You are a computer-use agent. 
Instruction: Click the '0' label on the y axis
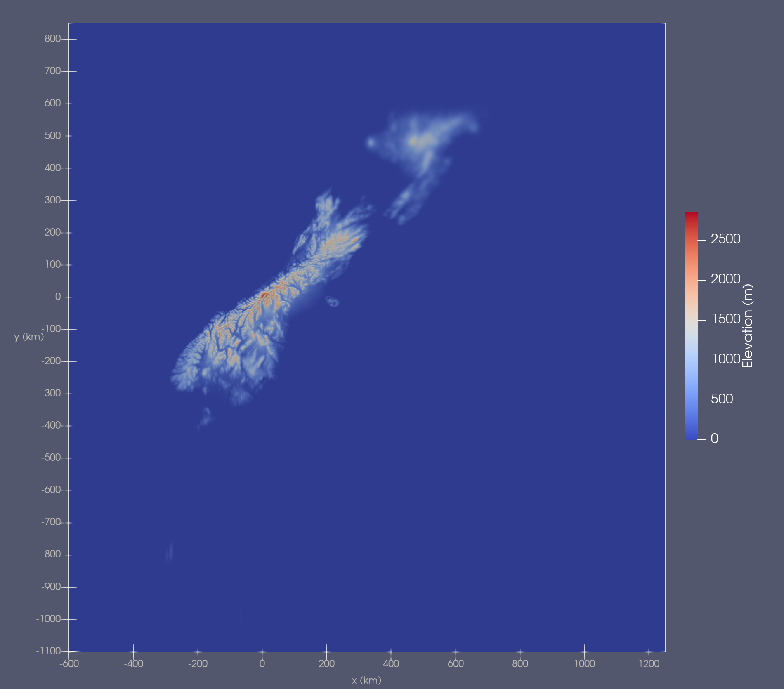tap(58, 297)
